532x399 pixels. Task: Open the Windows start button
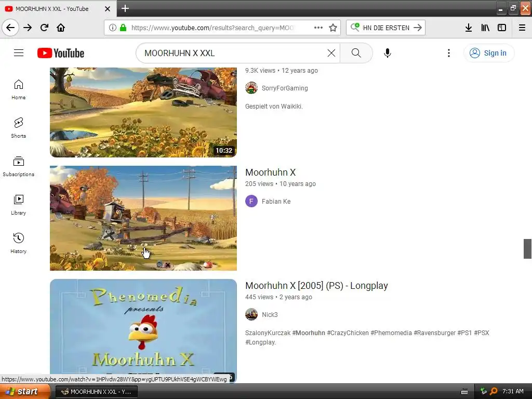point(25,391)
